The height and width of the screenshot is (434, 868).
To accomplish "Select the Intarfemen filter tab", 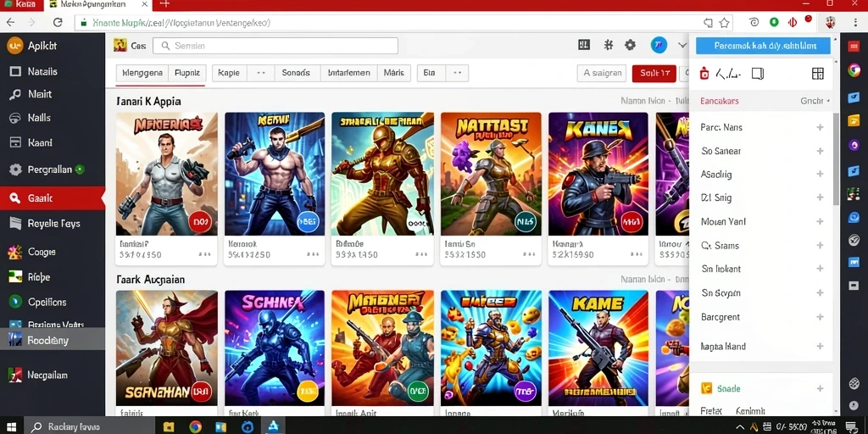I will click(348, 73).
